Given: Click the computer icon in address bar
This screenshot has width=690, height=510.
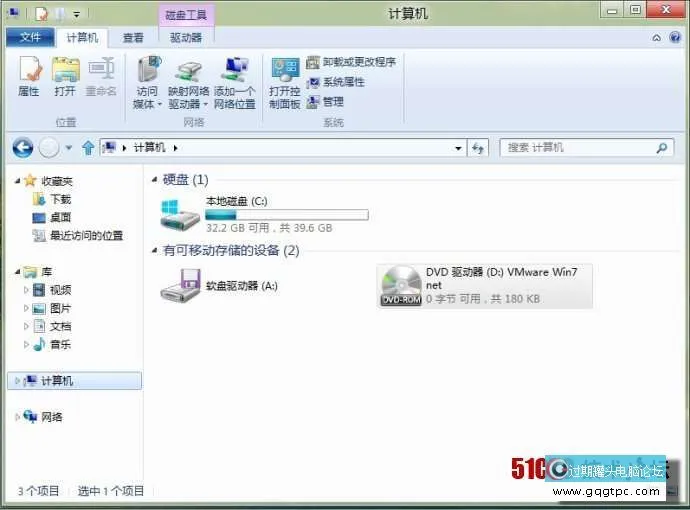Looking at the screenshot, I should pos(110,147).
